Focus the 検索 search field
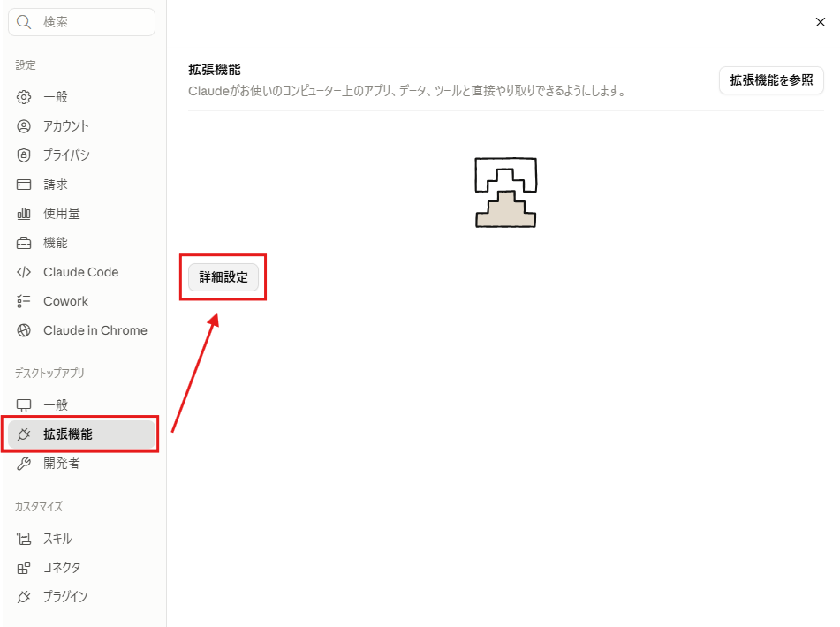Image resolution: width=840 pixels, height=627 pixels. click(x=81, y=22)
